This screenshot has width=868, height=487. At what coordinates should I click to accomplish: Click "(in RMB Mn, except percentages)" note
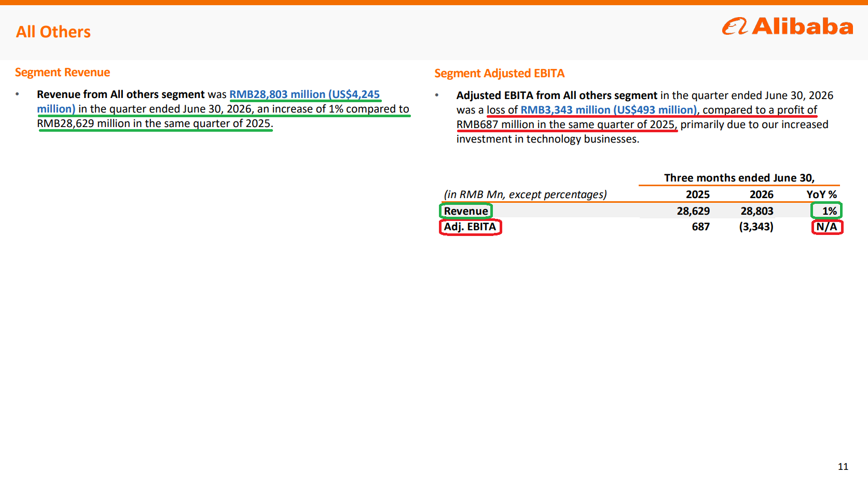pos(525,194)
